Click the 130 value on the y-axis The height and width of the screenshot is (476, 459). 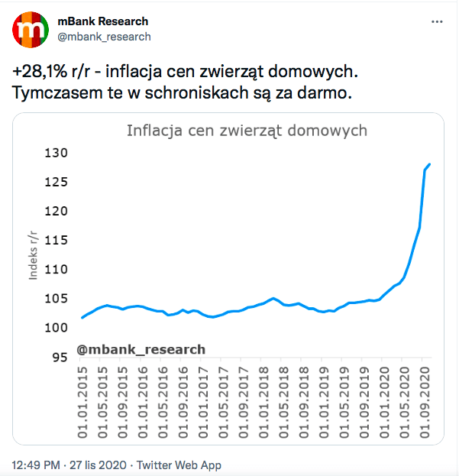pyautogui.click(x=58, y=153)
